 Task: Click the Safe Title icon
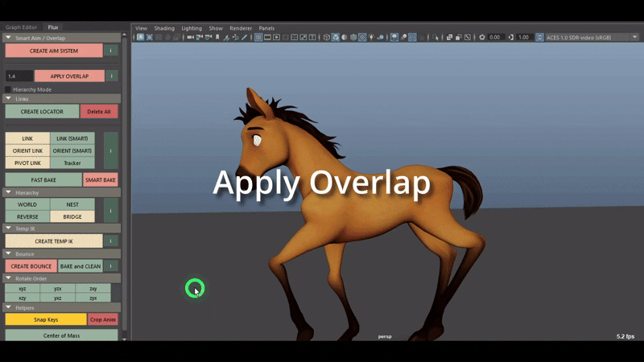click(x=312, y=37)
